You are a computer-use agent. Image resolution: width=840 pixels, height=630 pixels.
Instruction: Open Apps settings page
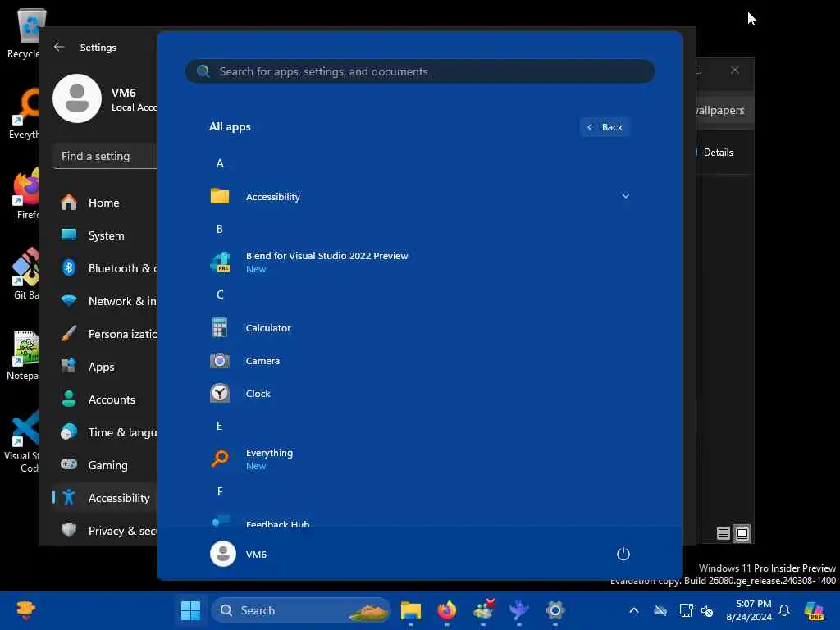106,367
